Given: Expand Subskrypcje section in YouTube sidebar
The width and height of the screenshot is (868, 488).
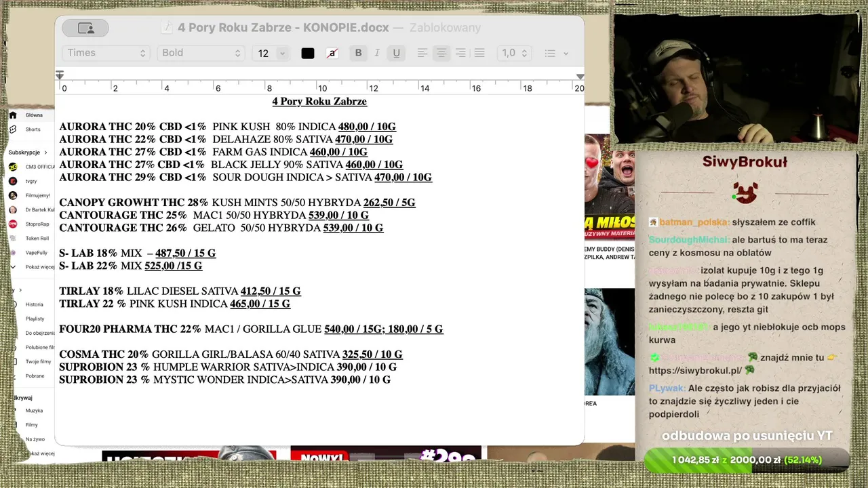Looking at the screenshot, I should 28,152.
